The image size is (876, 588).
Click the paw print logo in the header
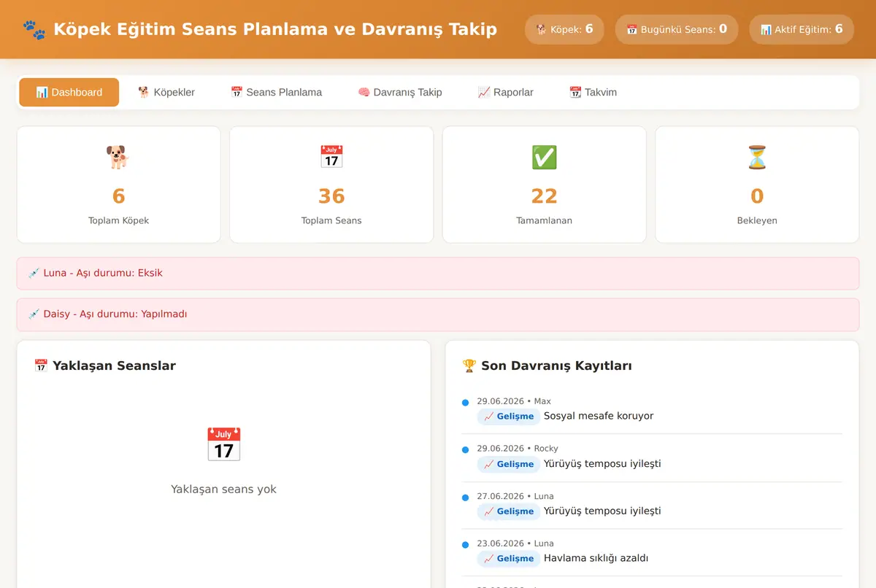(34, 29)
